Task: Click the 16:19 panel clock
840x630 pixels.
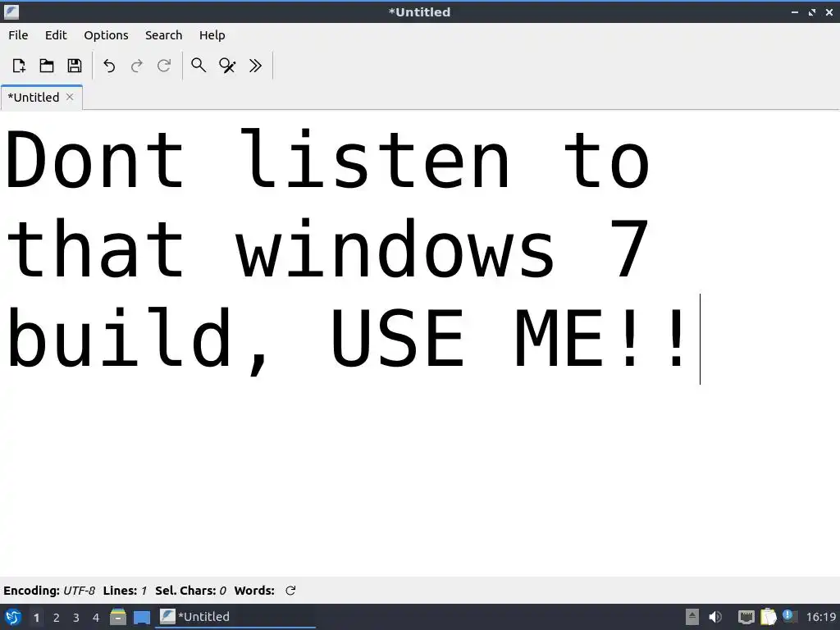Action: 821,617
